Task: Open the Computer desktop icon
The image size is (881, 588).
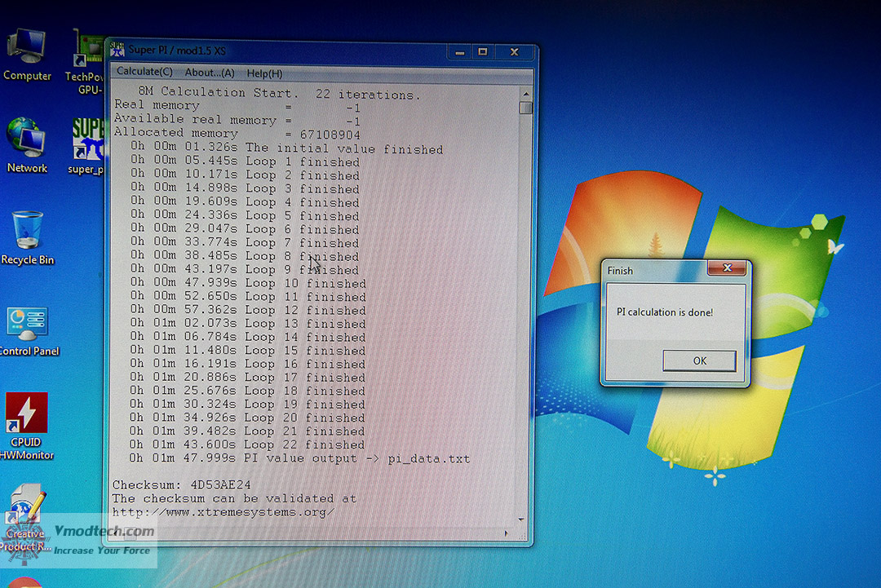Action: [x=26, y=55]
